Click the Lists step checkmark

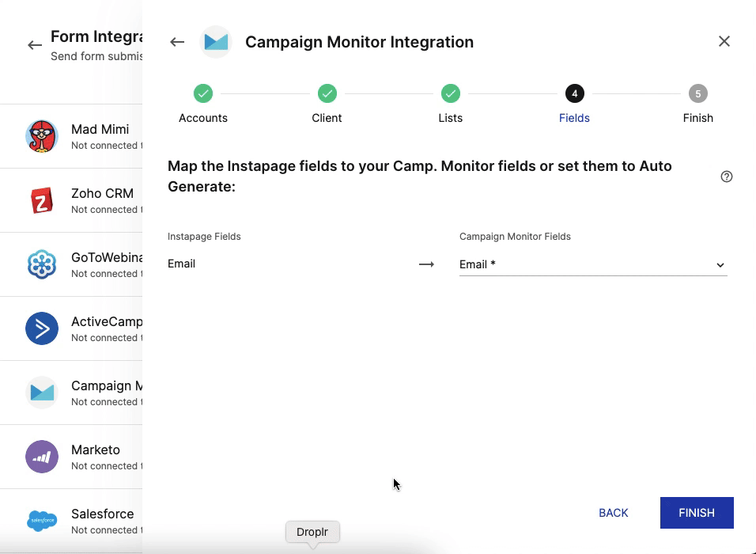click(x=450, y=93)
